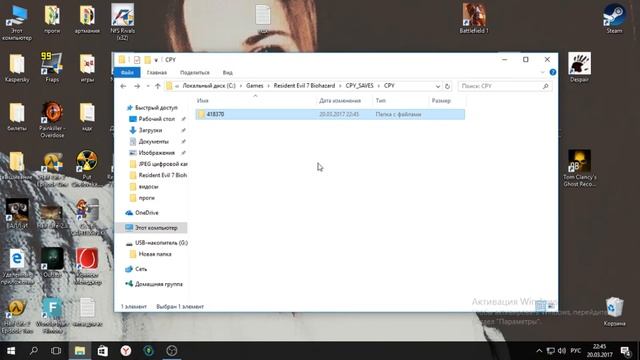Open recent locations dropdown beside Forward
The image size is (640, 360).
point(148,86)
